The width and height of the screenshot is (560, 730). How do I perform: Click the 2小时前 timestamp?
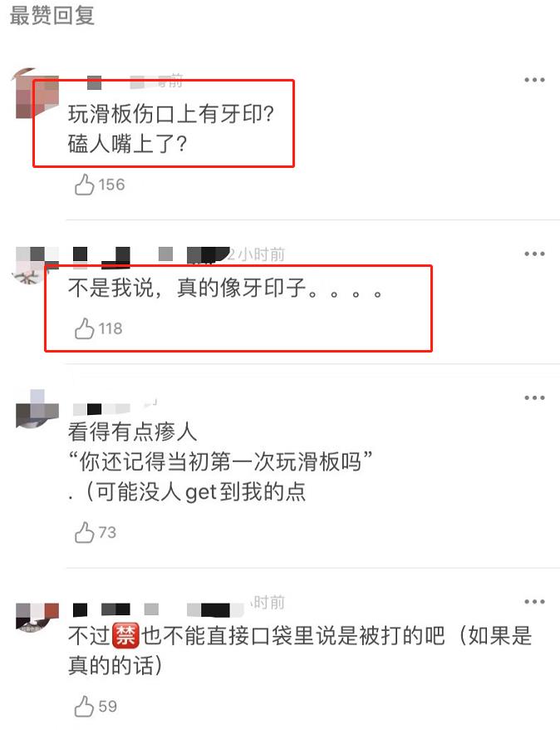(x=256, y=254)
